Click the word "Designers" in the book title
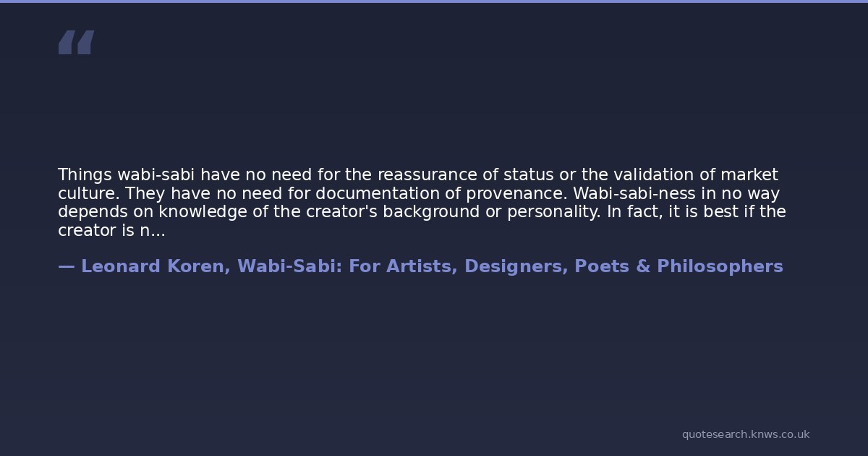The height and width of the screenshot is (456, 868). click(x=514, y=266)
